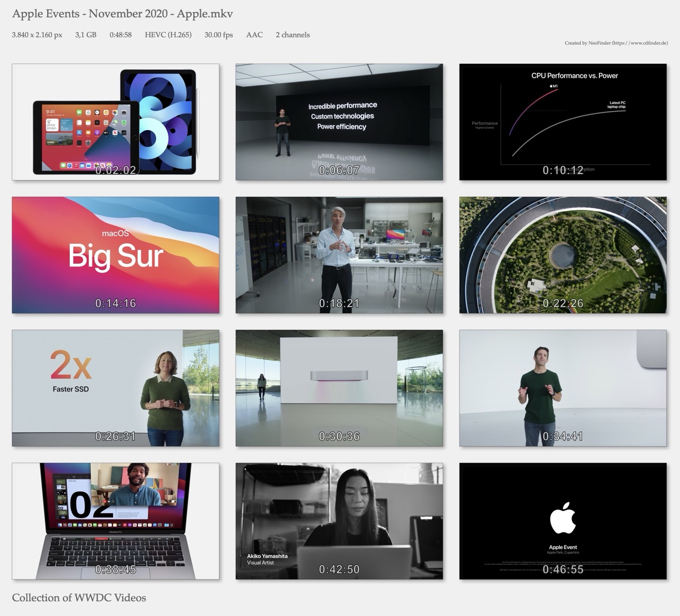Select the lab presenter thumbnail at 0:18:21
This screenshot has height=616, width=680.
coord(339,255)
